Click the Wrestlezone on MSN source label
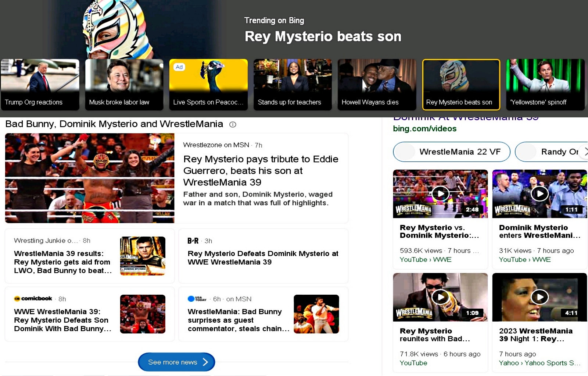The height and width of the screenshot is (376, 588). tap(216, 145)
